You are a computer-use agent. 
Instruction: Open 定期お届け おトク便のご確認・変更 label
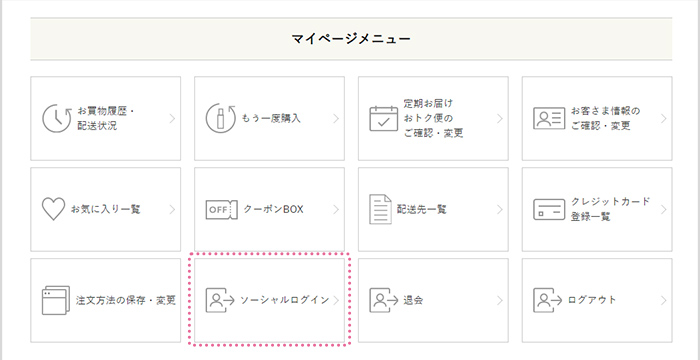point(433,118)
